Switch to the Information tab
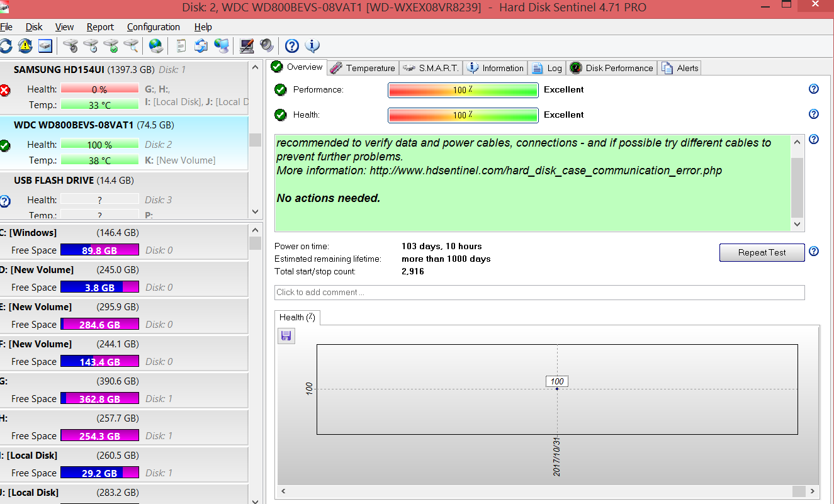The height and width of the screenshot is (504, 834). pyautogui.click(x=495, y=68)
